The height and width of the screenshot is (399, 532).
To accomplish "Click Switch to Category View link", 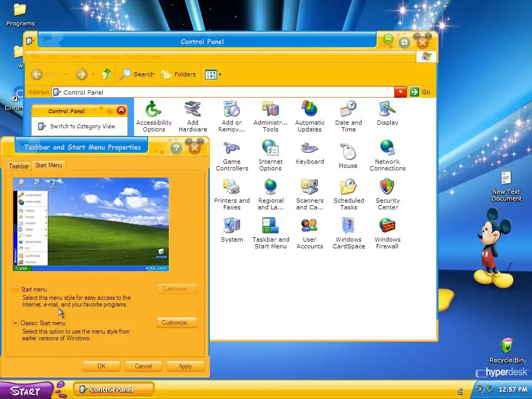I will pos(83,126).
